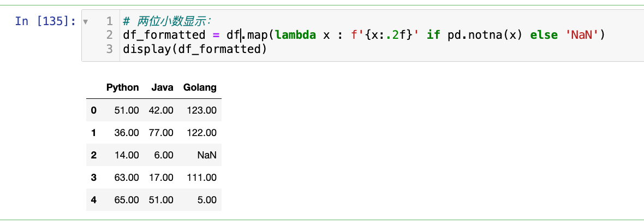Select row index 2 in the table

point(93,155)
